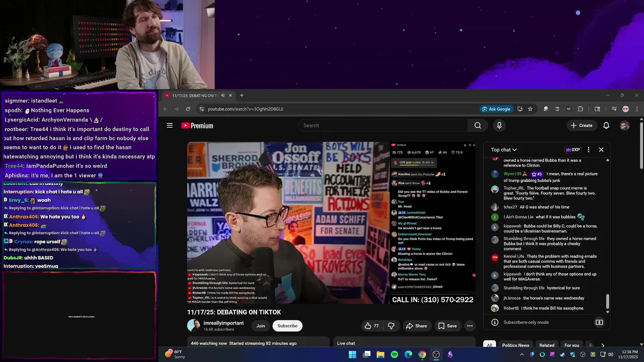This screenshot has height=362, width=644.
Task: Show hidden system tray icons
Action: 522,354
